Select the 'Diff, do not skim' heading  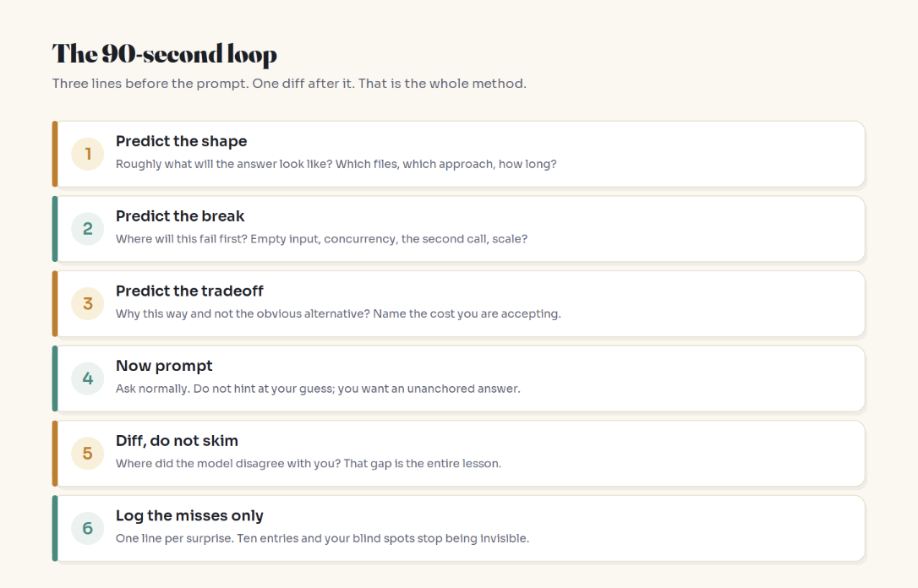point(177,441)
